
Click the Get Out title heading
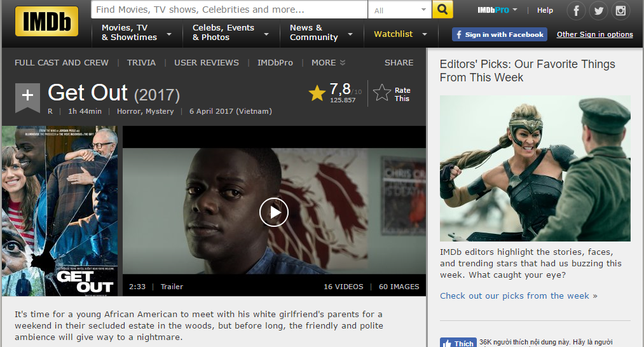[88, 93]
